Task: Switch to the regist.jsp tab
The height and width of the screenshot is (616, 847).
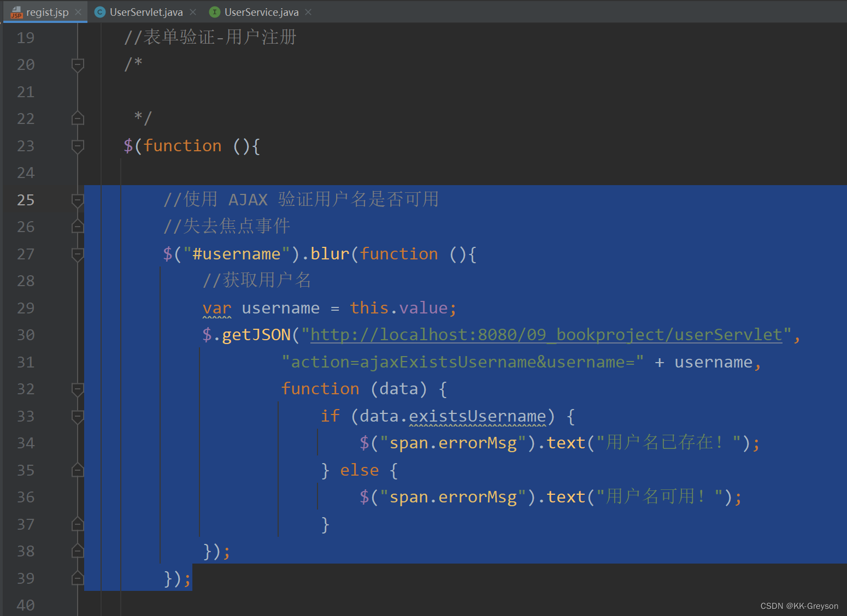Action: (x=47, y=12)
